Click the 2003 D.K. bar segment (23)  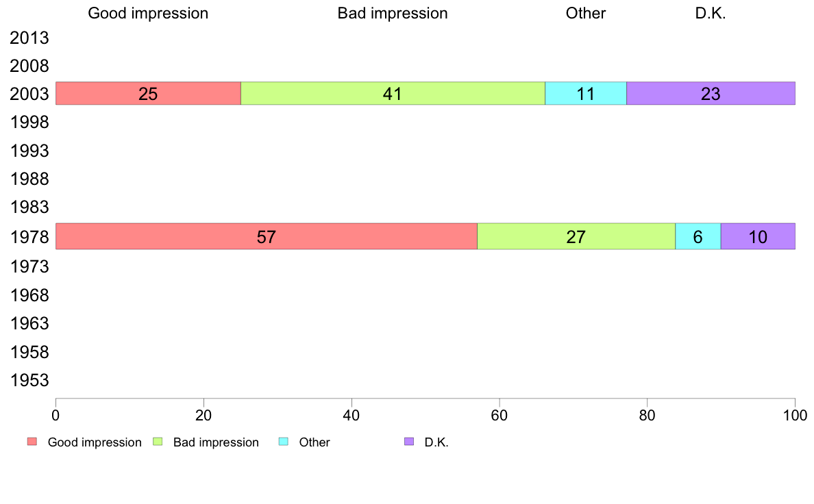[711, 94]
